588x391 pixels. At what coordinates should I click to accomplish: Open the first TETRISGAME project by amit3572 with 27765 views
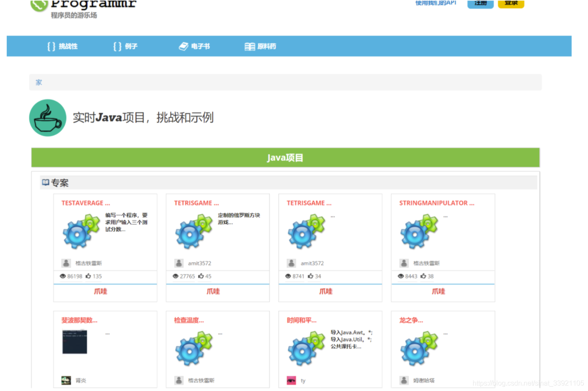coord(196,203)
